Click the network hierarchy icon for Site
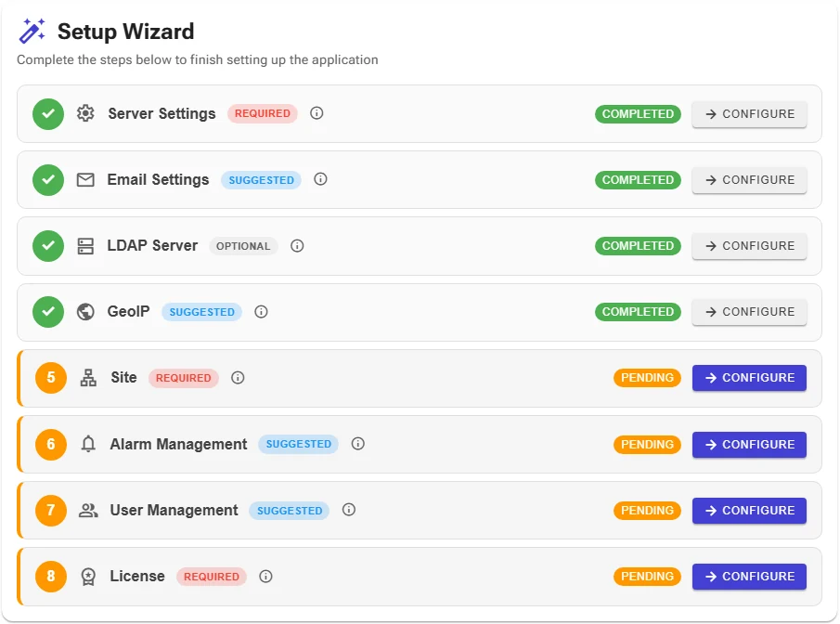840x624 pixels. point(88,378)
